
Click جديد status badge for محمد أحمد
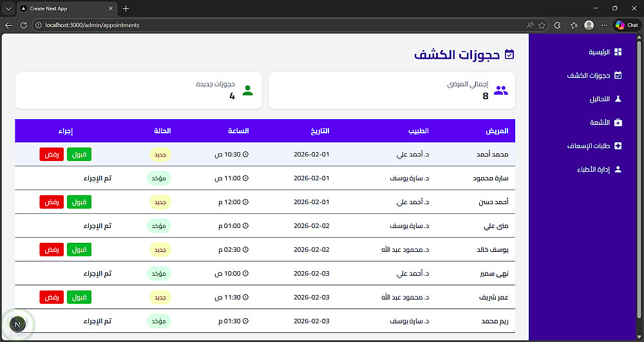tap(160, 155)
